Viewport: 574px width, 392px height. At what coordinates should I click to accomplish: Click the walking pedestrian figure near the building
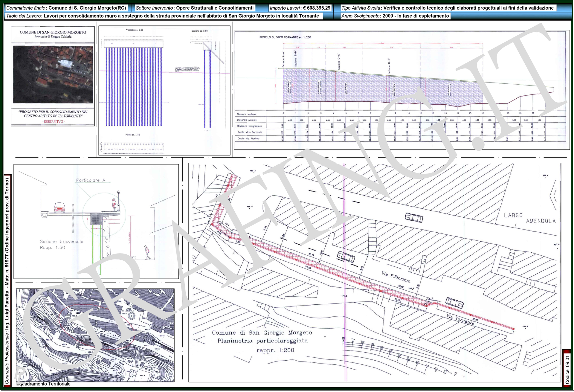(x=147, y=253)
